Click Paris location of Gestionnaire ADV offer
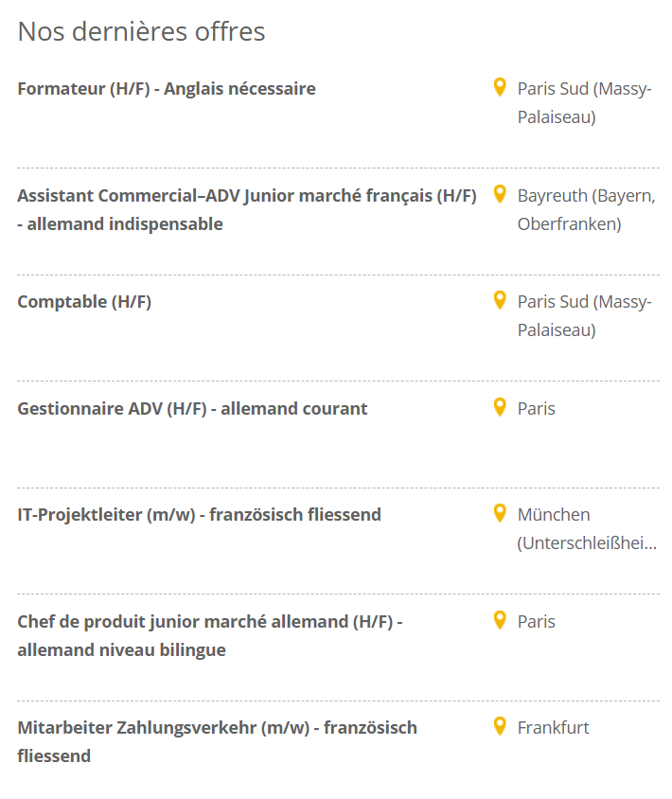Viewport: 672px width, 799px height. click(x=536, y=409)
